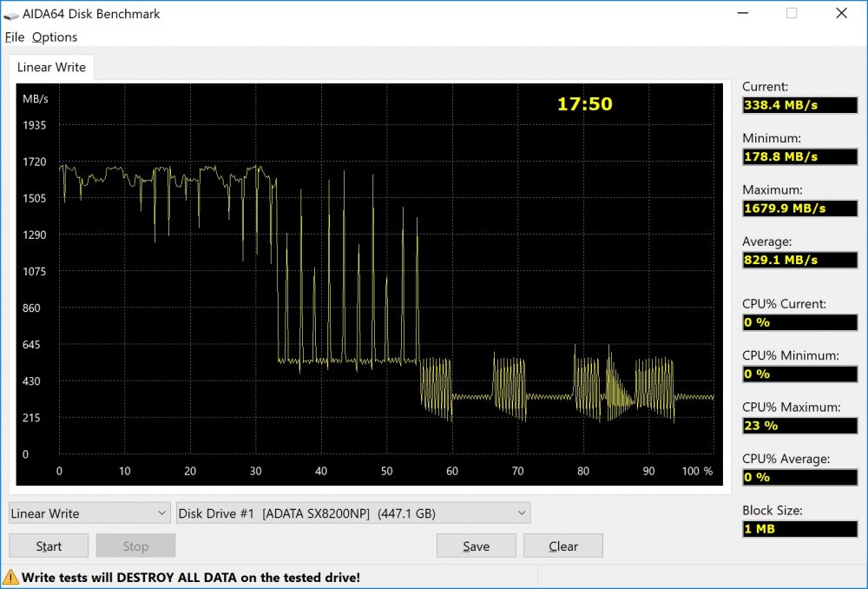The width and height of the screenshot is (868, 589).
Task: Click the Minimum 178.8 MB/s value
Action: (x=800, y=156)
